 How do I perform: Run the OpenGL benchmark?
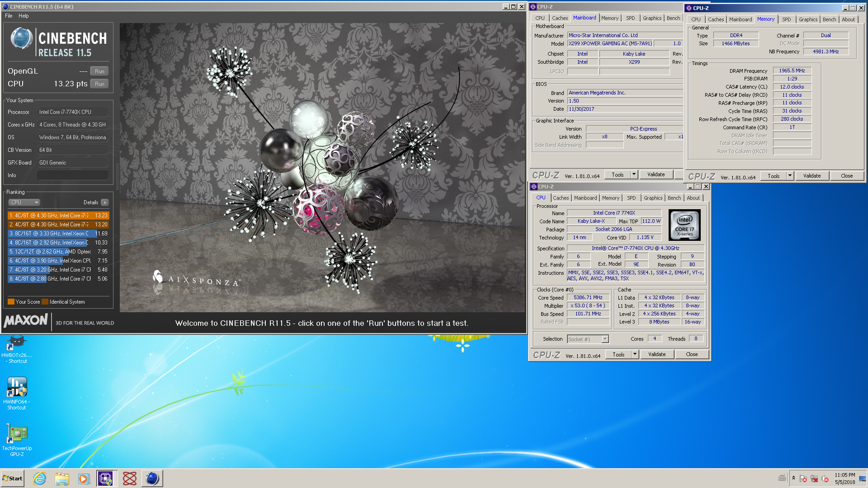(99, 71)
